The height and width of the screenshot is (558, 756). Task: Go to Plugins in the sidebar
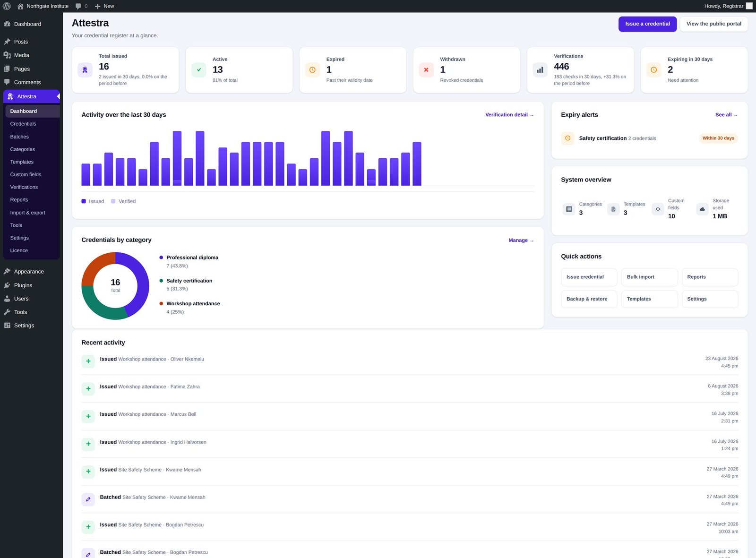click(x=23, y=285)
